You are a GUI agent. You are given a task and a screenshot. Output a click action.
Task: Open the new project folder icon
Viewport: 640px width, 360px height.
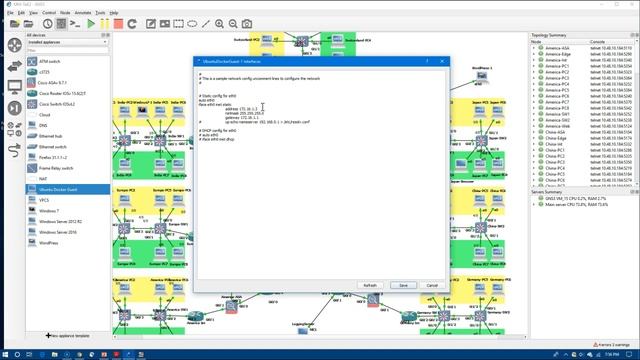pos(15,24)
